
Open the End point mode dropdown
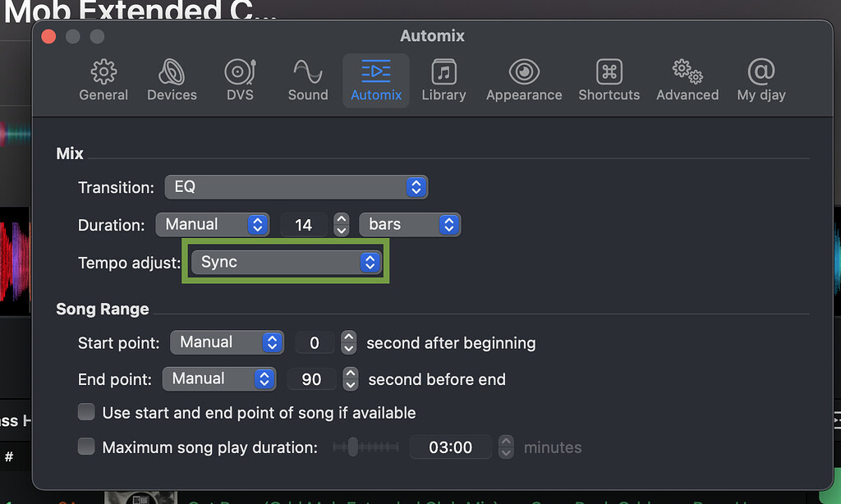click(218, 378)
